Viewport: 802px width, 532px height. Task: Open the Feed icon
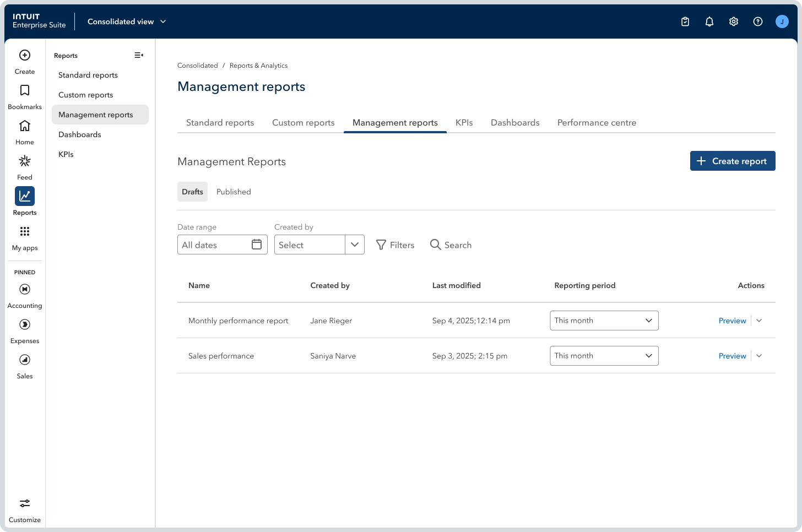click(25, 161)
